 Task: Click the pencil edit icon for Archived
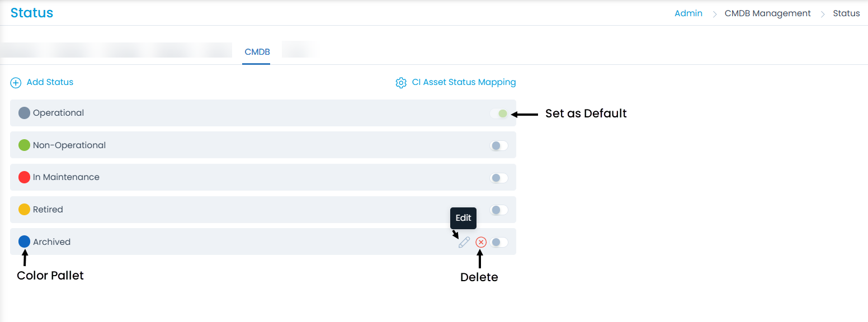pos(464,242)
